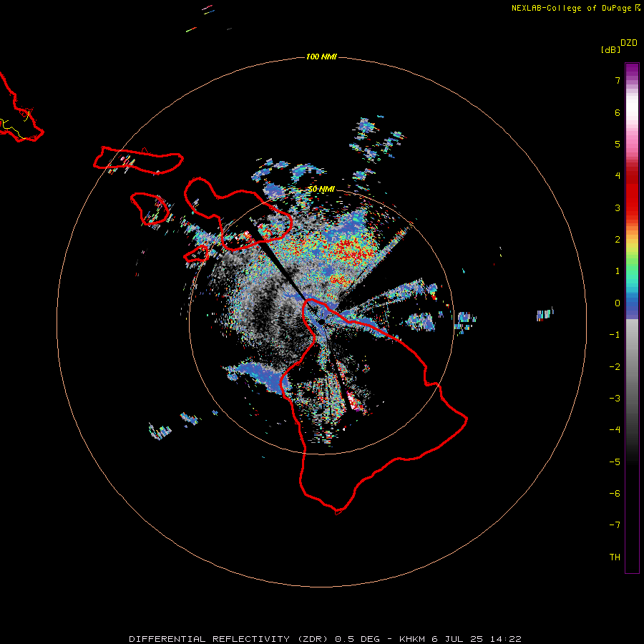Click the 3 value on color scale
The width and height of the screenshot is (644, 644).
coord(618,208)
